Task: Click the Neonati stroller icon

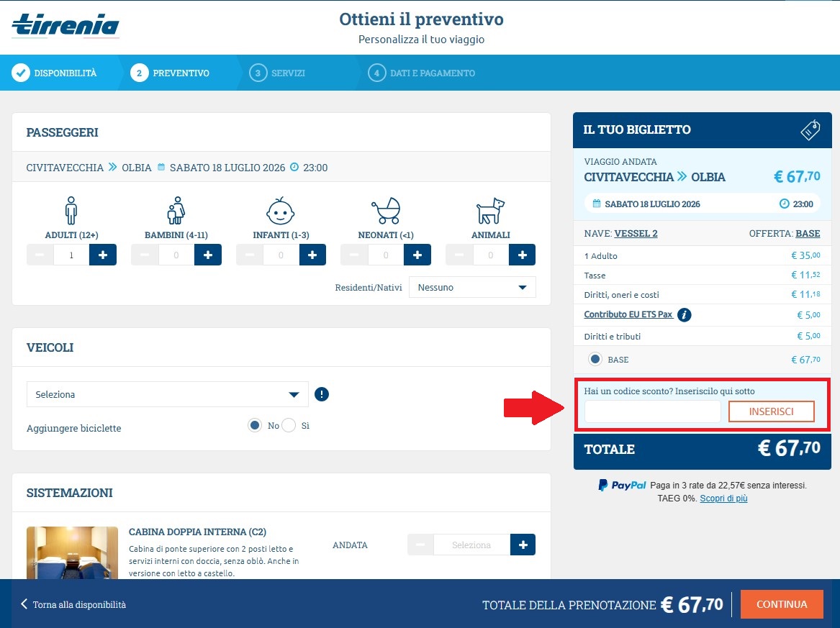Action: coord(385,210)
